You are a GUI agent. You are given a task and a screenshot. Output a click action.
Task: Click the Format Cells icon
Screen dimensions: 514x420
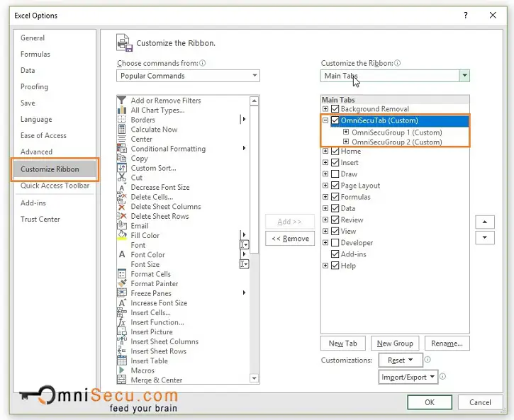[122, 273]
